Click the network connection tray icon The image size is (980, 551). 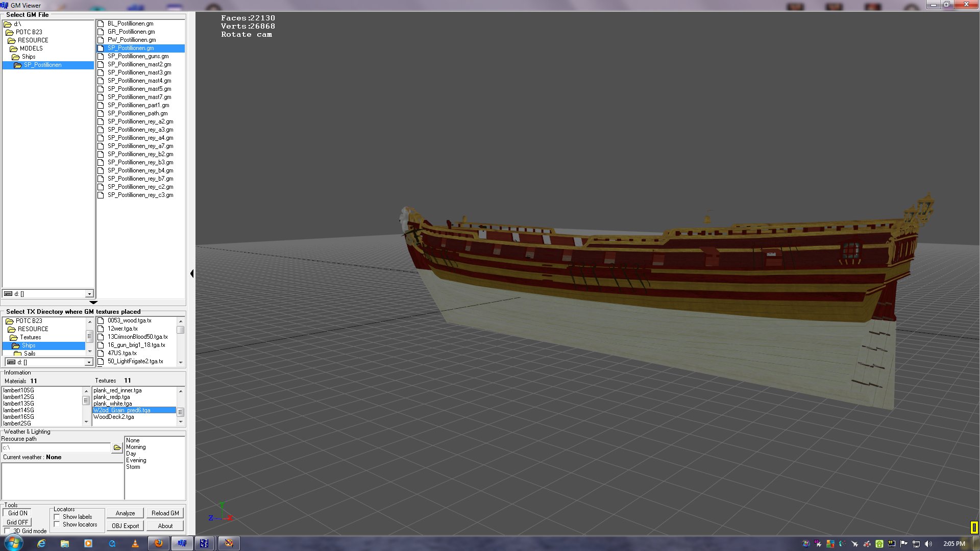click(x=916, y=544)
